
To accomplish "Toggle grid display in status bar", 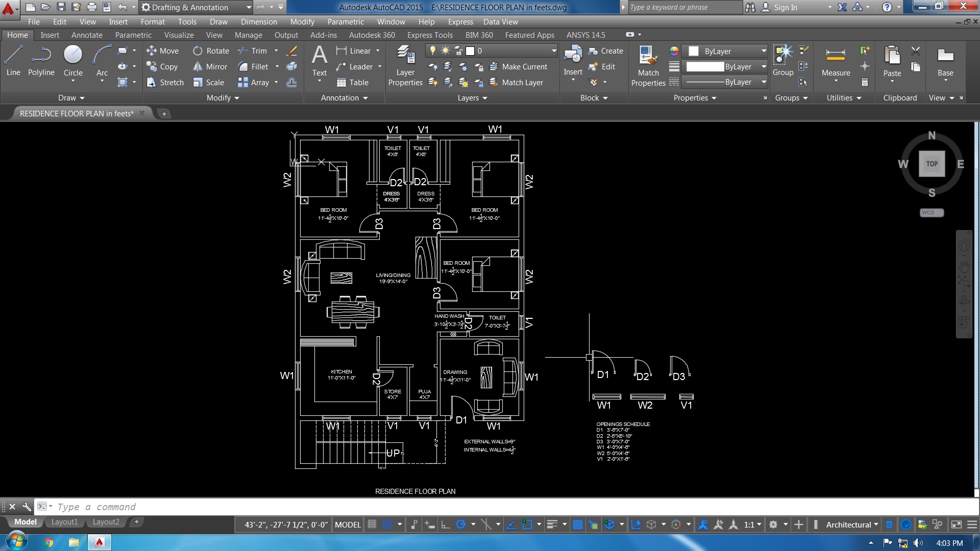I will point(372,524).
